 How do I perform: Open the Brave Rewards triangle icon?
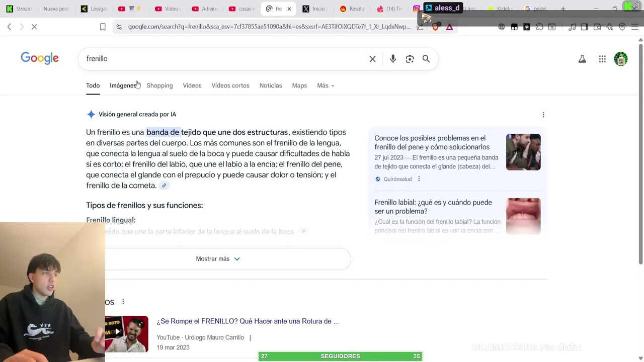[449, 27]
